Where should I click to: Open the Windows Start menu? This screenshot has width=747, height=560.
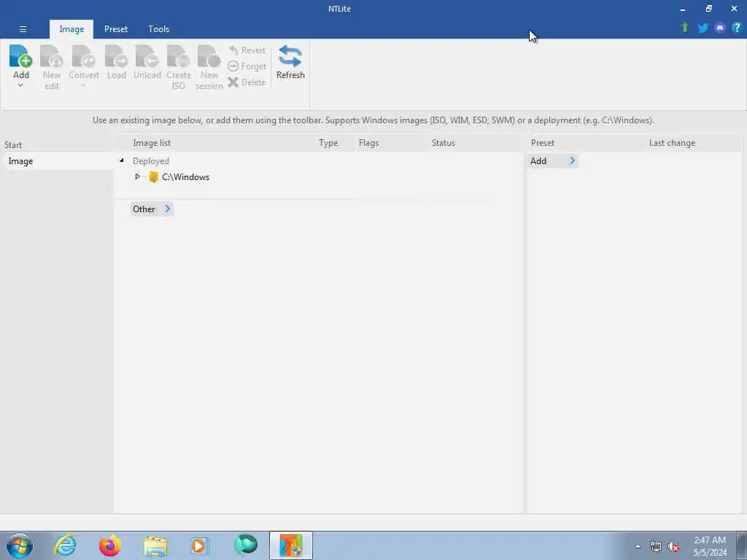pyautogui.click(x=20, y=545)
